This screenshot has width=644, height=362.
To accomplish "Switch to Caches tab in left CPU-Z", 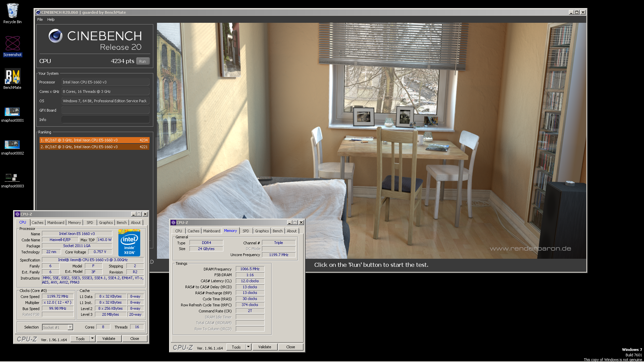I will pyautogui.click(x=38, y=223).
